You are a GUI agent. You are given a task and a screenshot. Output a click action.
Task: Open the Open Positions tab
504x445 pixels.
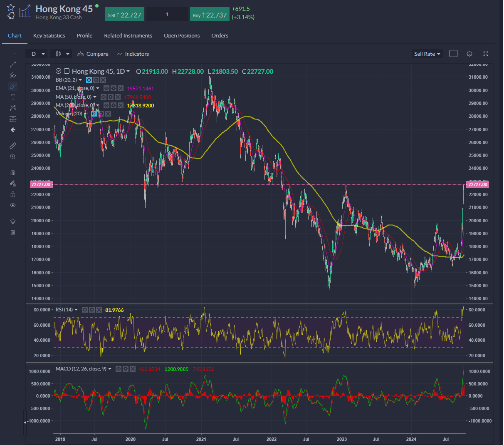tap(182, 35)
